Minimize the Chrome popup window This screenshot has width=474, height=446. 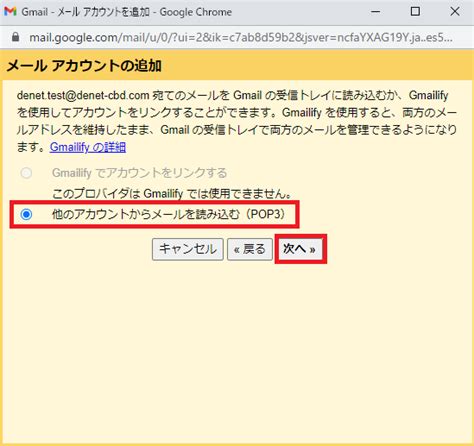pyautogui.click(x=376, y=12)
